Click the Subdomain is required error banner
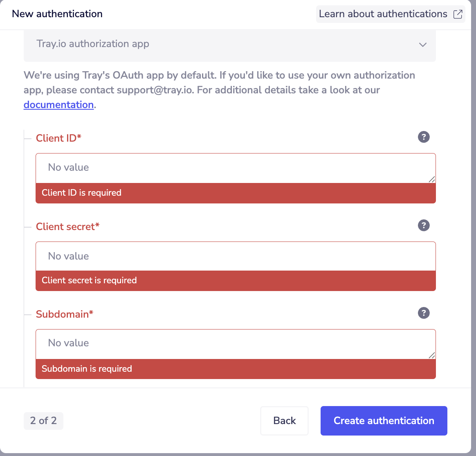This screenshot has width=476, height=456. click(236, 368)
